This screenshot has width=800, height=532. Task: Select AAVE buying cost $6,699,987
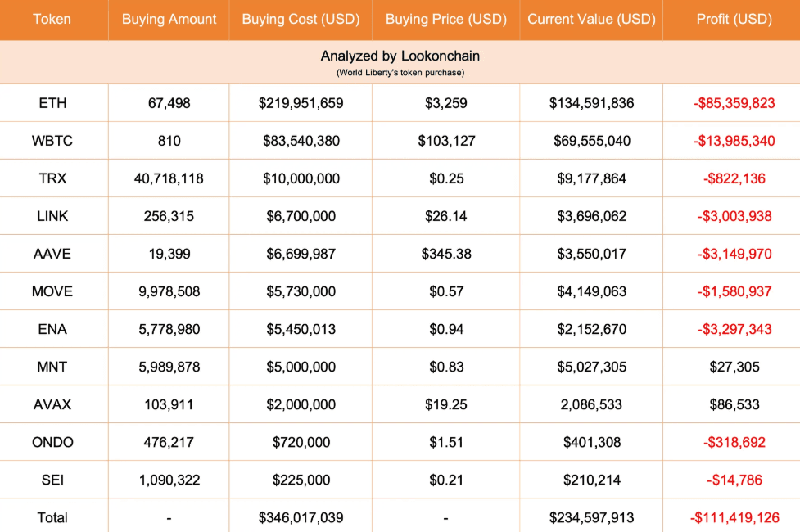301,254
